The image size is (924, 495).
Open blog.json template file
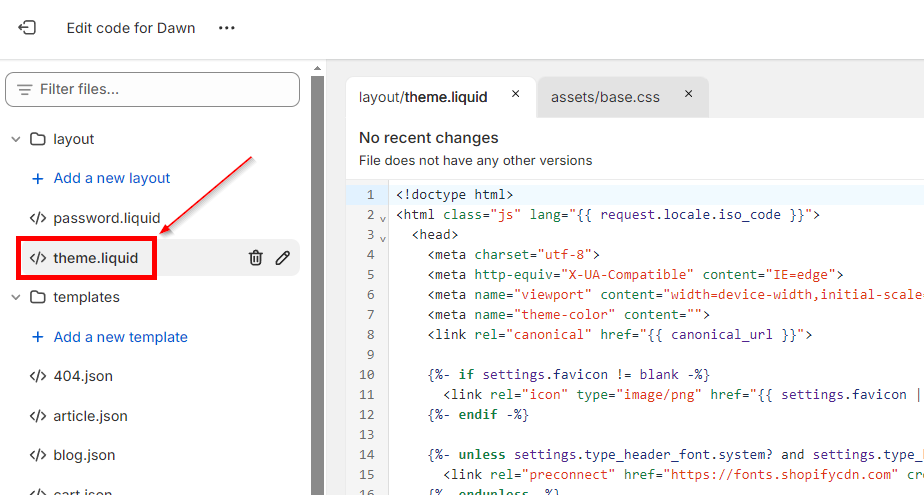tap(84, 455)
